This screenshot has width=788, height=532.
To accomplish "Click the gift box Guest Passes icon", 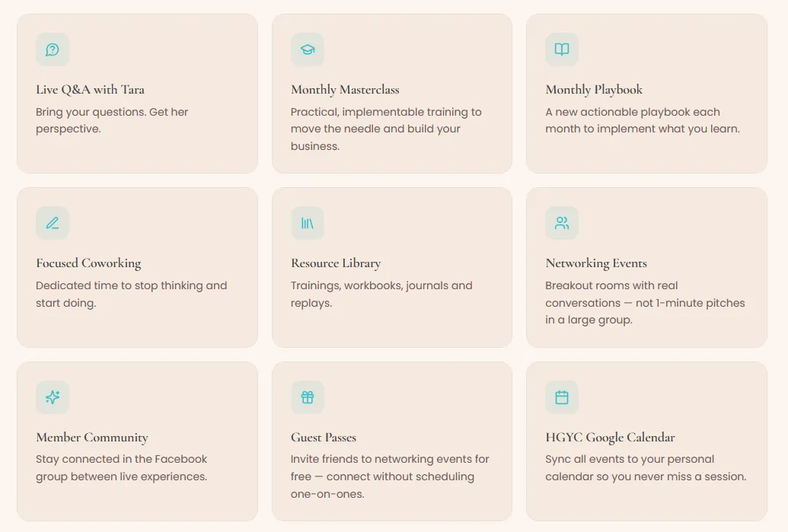I will (307, 397).
